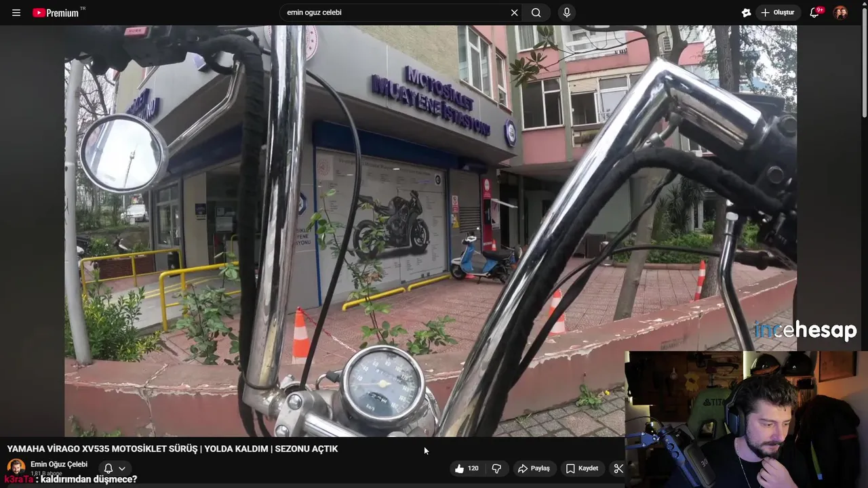Screen dimensions: 868x488
Task: Click the Oluştur create button
Action: 778,13
